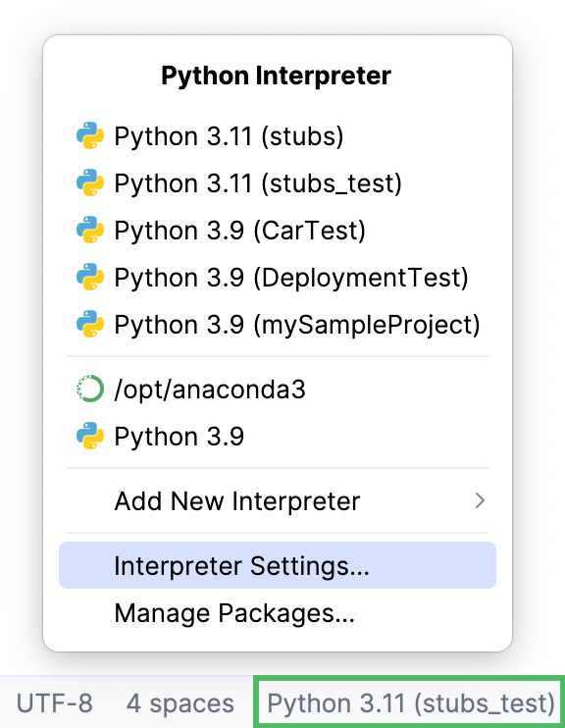Open the Add New Interpreter submenu
565x728 pixels.
click(278, 500)
